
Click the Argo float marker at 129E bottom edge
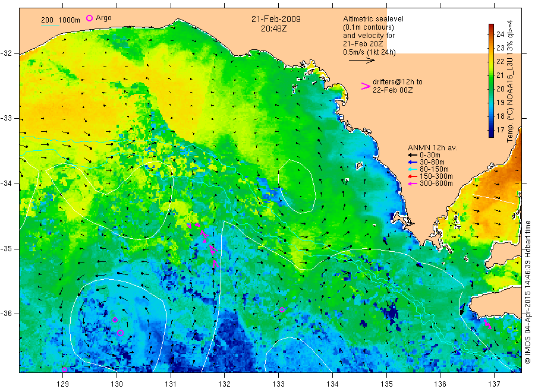[64, 370]
